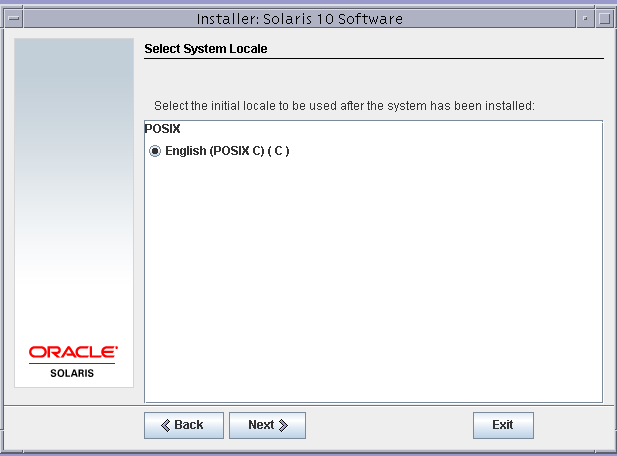Screen dimensions: 617x456
Task: Return with the Back button
Action: [184, 425]
